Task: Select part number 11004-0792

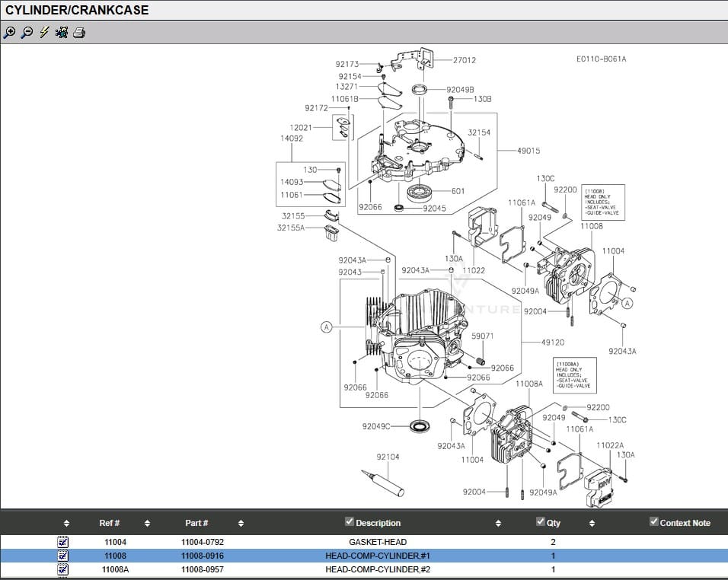Action: coord(202,542)
